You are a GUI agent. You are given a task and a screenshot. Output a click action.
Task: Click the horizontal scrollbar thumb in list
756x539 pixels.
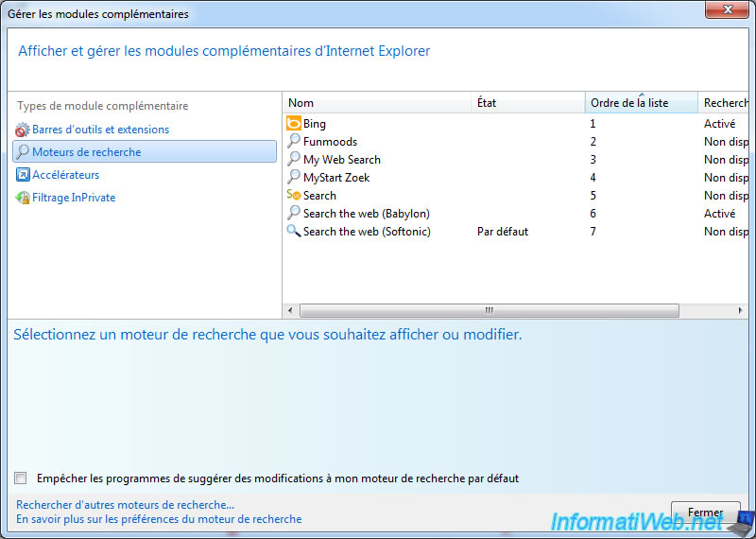[x=490, y=310]
